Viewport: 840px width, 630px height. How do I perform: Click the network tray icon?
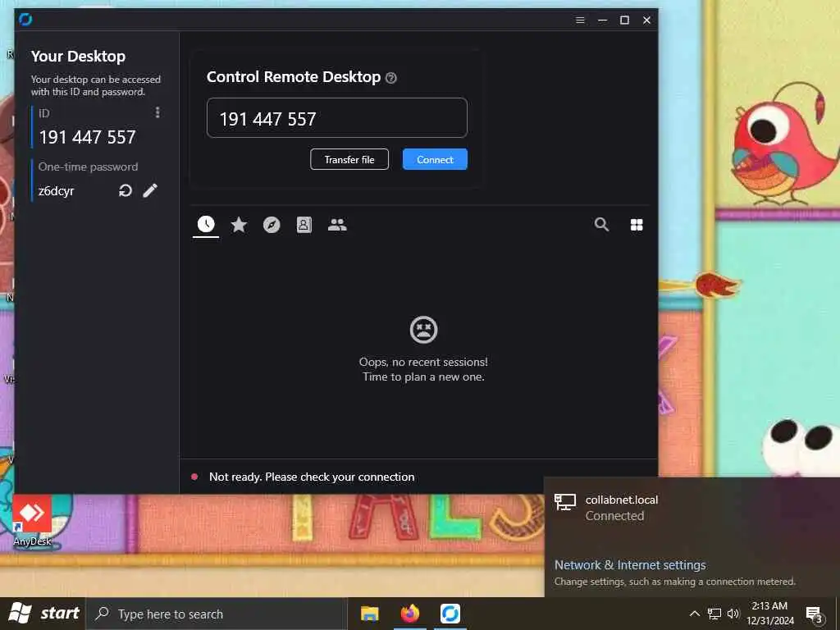714,614
